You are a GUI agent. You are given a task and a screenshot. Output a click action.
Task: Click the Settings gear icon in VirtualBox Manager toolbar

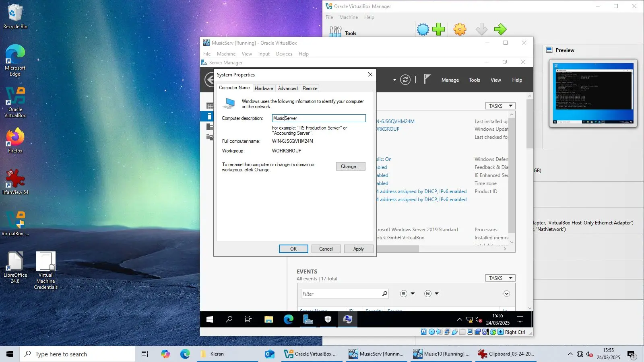pos(460,29)
